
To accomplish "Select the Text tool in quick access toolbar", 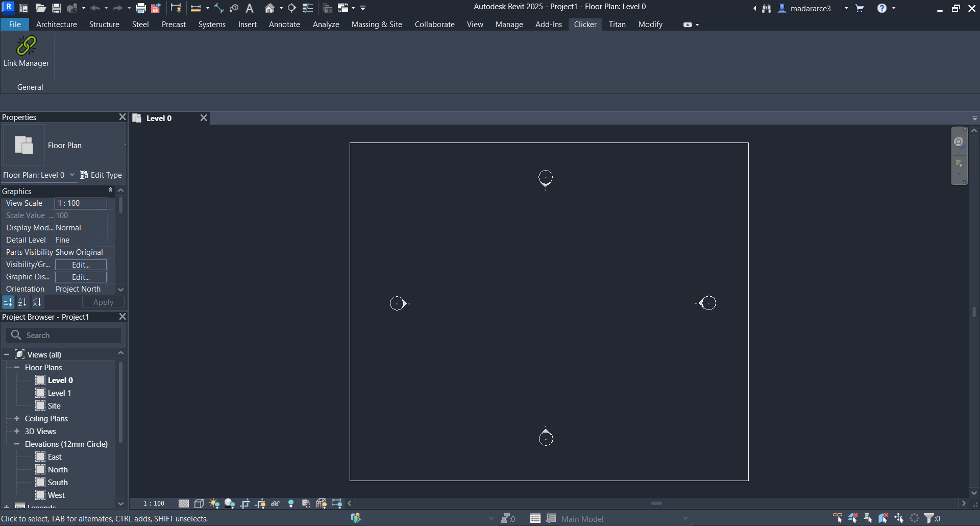I will pos(250,8).
